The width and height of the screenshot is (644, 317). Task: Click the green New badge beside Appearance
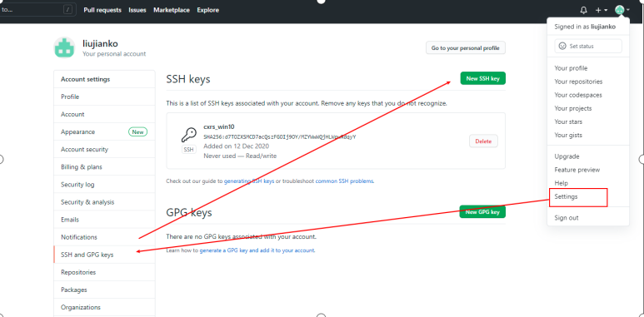(x=137, y=132)
